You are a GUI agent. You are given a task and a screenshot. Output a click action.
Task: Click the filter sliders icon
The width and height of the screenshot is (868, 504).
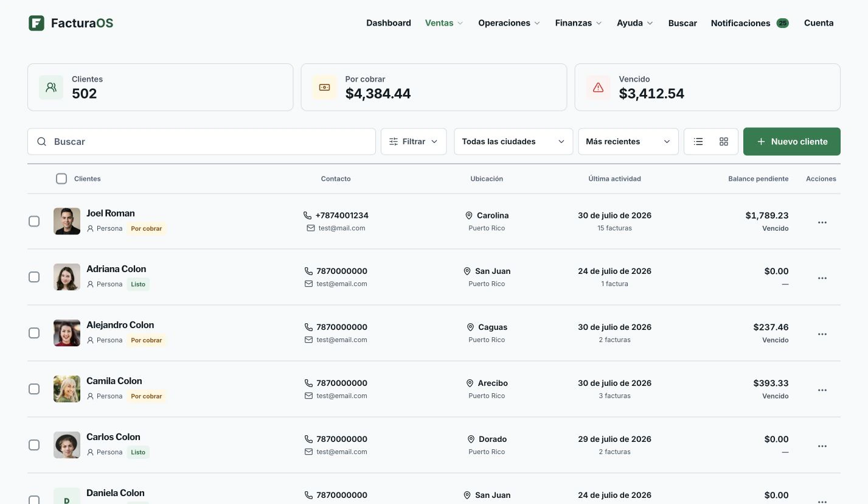click(394, 141)
